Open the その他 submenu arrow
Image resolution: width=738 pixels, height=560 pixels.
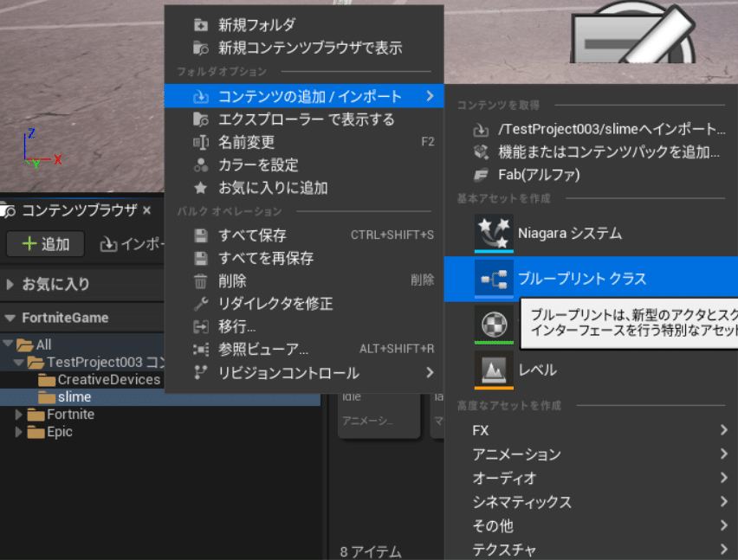(724, 525)
